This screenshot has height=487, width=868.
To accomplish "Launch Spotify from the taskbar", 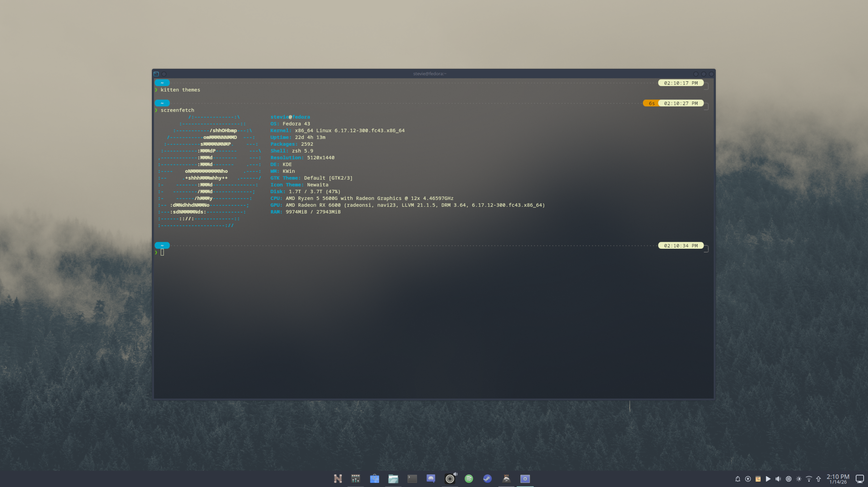I will (x=469, y=479).
